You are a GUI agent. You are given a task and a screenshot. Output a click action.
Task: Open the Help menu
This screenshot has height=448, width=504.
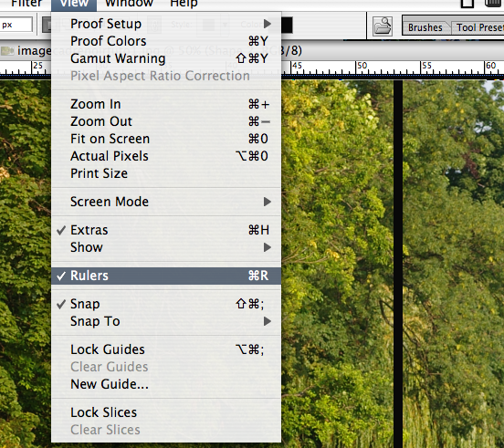coord(184,4)
